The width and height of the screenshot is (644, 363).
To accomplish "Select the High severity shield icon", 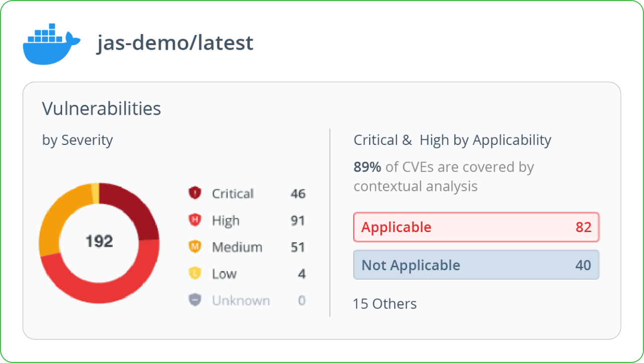I will click(194, 220).
